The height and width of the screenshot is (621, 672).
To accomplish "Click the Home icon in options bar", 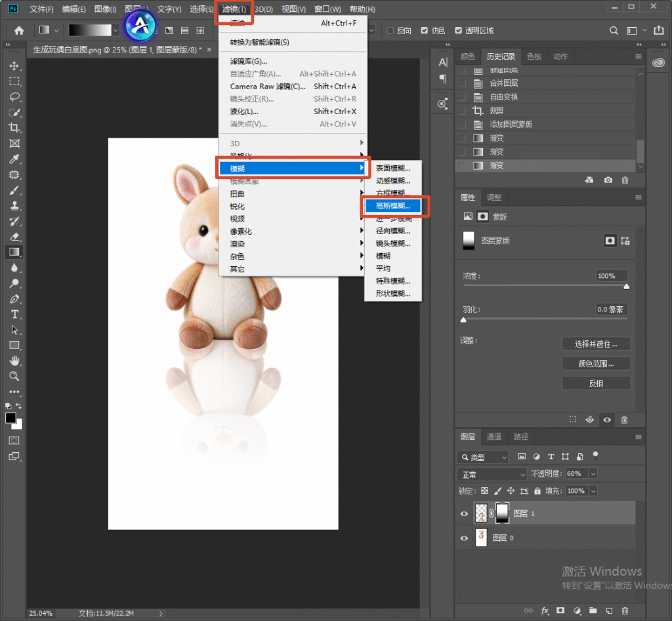I will click(19, 30).
